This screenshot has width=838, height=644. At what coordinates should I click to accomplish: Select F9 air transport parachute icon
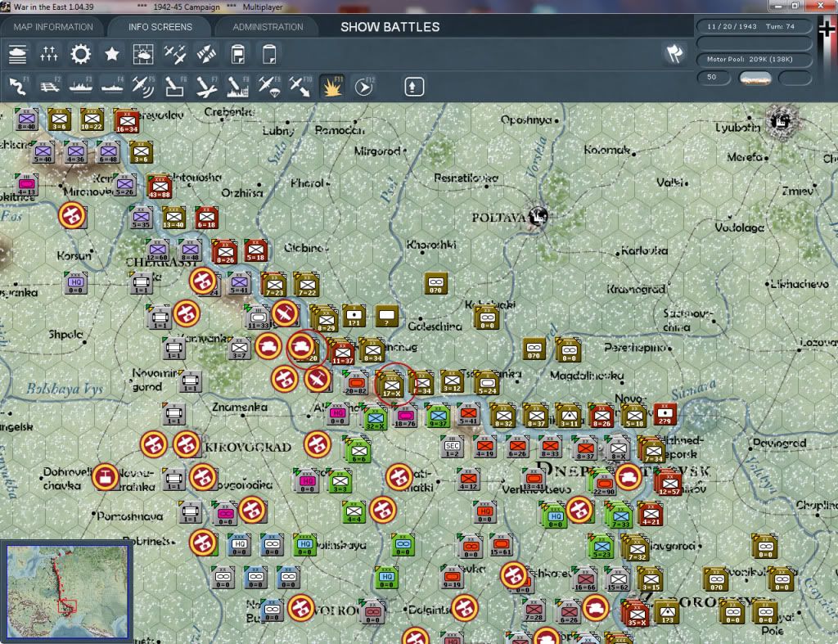(x=268, y=87)
